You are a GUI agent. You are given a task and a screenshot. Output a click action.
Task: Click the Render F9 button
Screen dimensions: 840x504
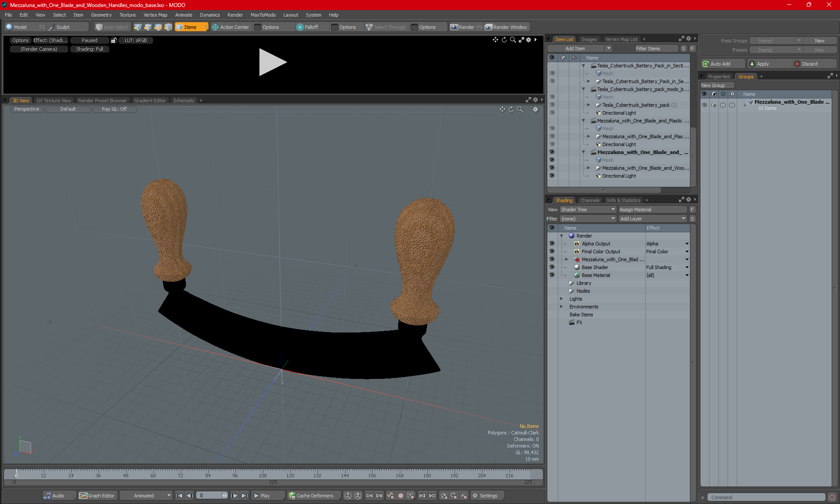tap(466, 27)
